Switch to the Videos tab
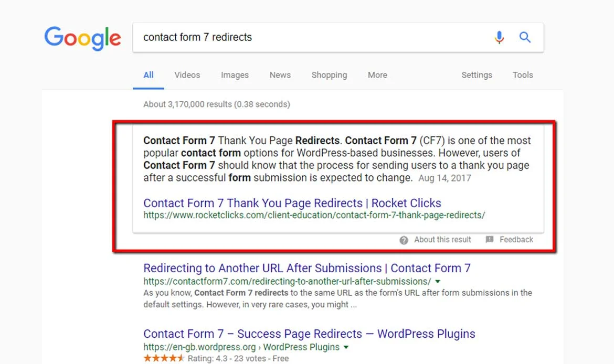Image resolution: width=614 pixels, height=364 pixels. coord(187,75)
